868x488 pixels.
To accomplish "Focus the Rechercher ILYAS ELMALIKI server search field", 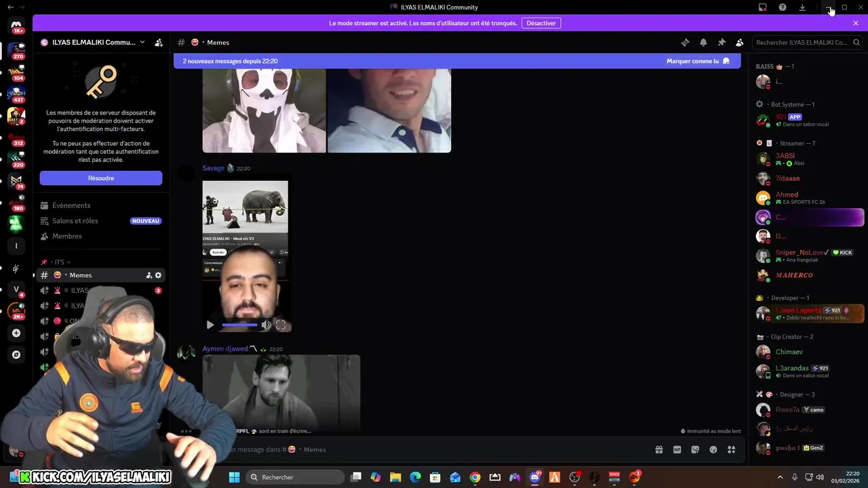I will (807, 42).
